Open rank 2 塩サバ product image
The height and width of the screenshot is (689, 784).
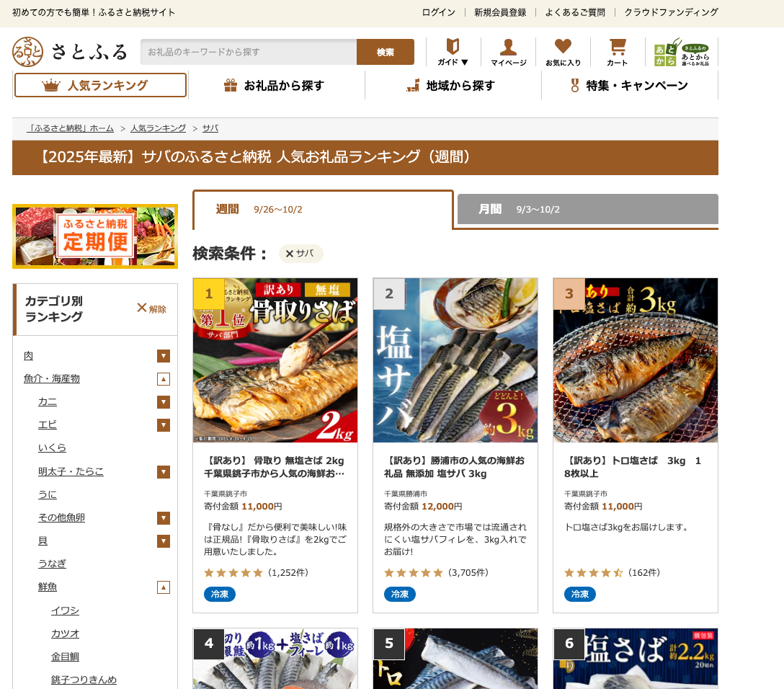455,360
